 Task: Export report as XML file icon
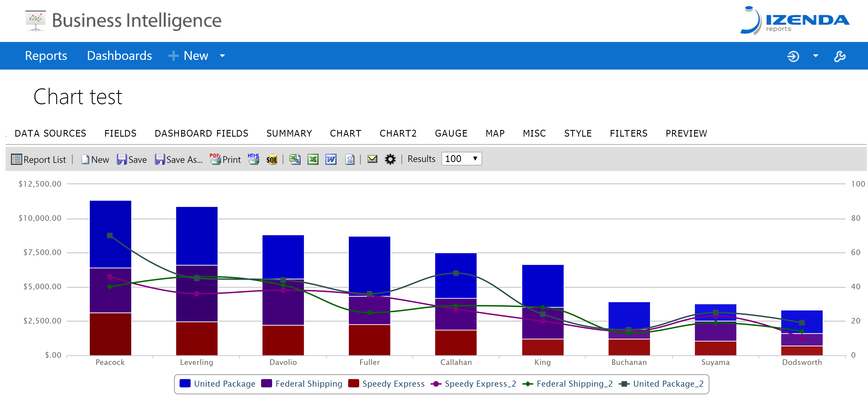pos(350,159)
